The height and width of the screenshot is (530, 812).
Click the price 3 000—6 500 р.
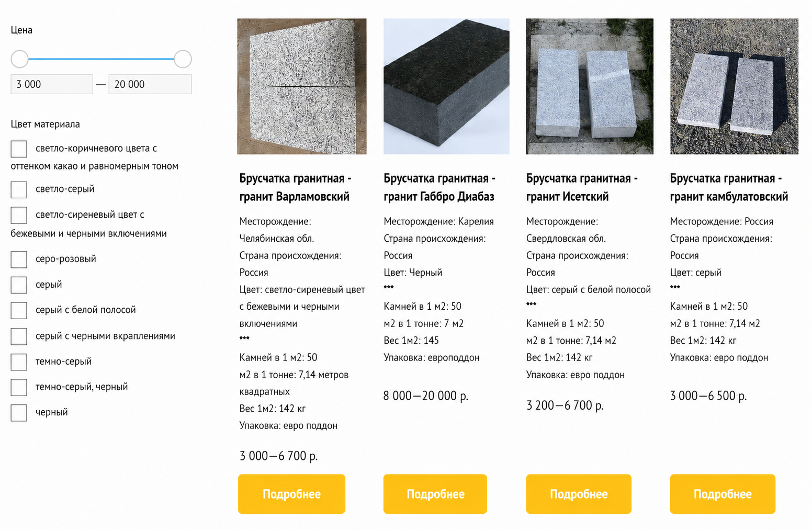[x=708, y=396]
